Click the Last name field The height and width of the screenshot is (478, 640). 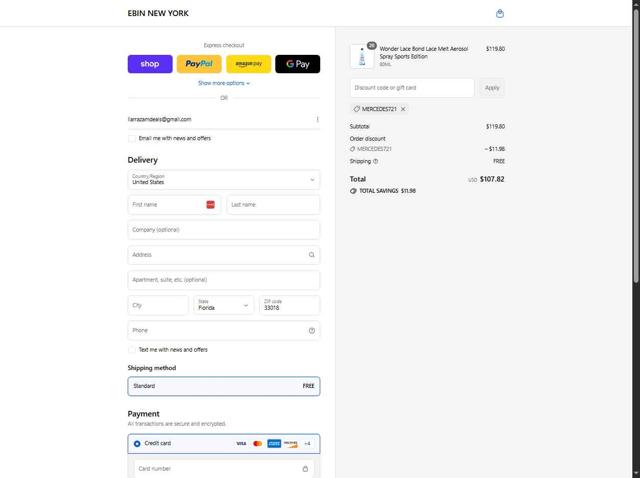273,205
